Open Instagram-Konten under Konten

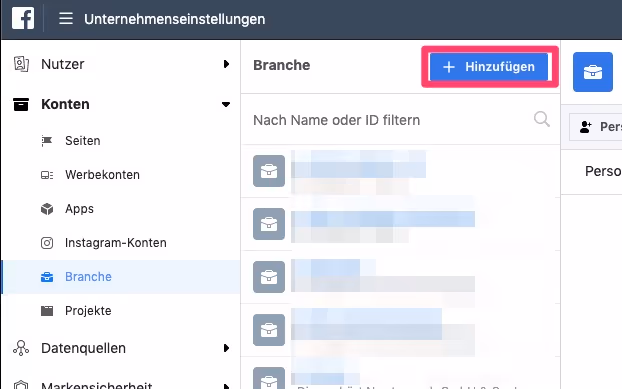point(116,243)
